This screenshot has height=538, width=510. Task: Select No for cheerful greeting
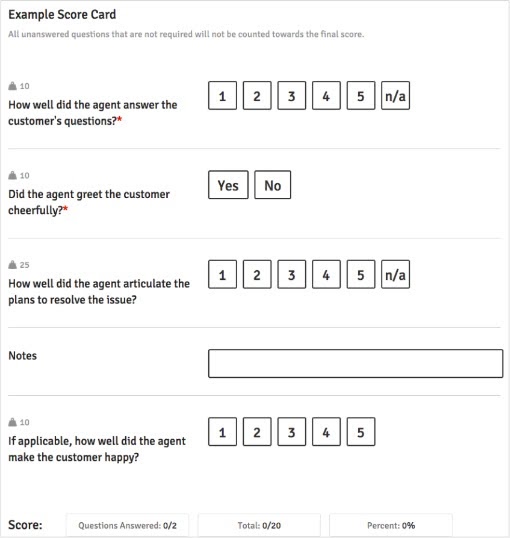(273, 185)
